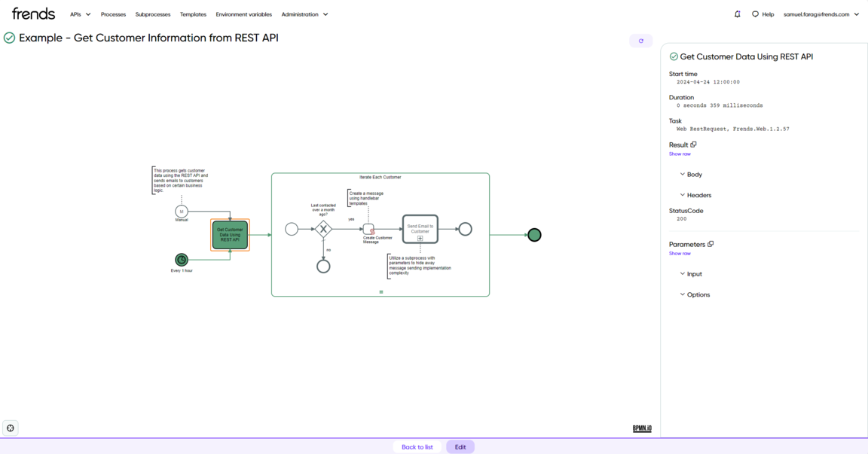Select the Send Email to Customer subprocess
This screenshot has height=454, width=868.
coord(420,229)
